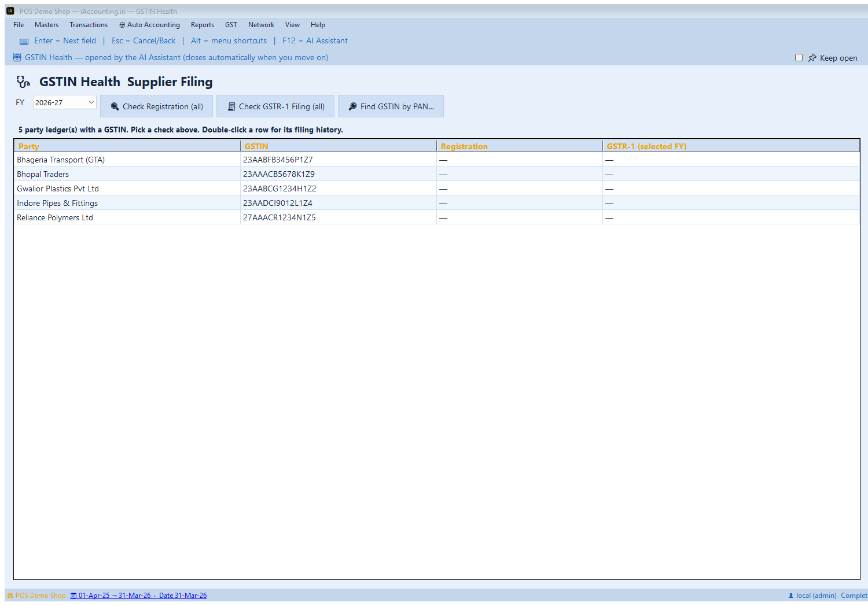This screenshot has height=606, width=868.
Task: Click GSTIN 23AAACB5678K1Z9 cell
Action: tap(339, 174)
